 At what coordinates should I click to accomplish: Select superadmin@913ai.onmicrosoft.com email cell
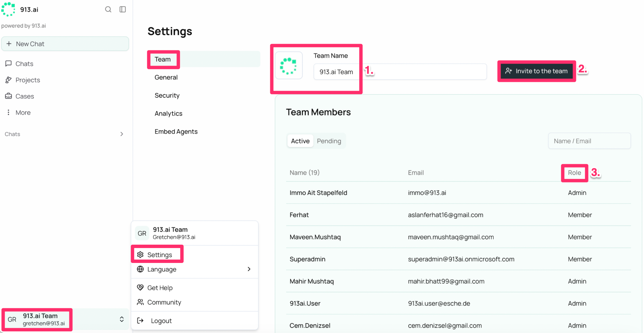[461, 259]
